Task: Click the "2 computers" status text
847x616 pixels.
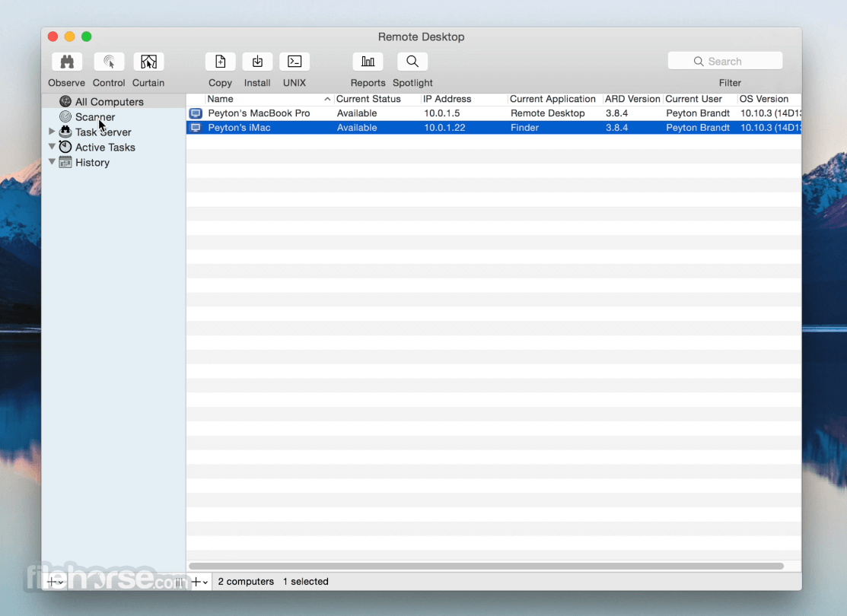Action: pos(246,582)
